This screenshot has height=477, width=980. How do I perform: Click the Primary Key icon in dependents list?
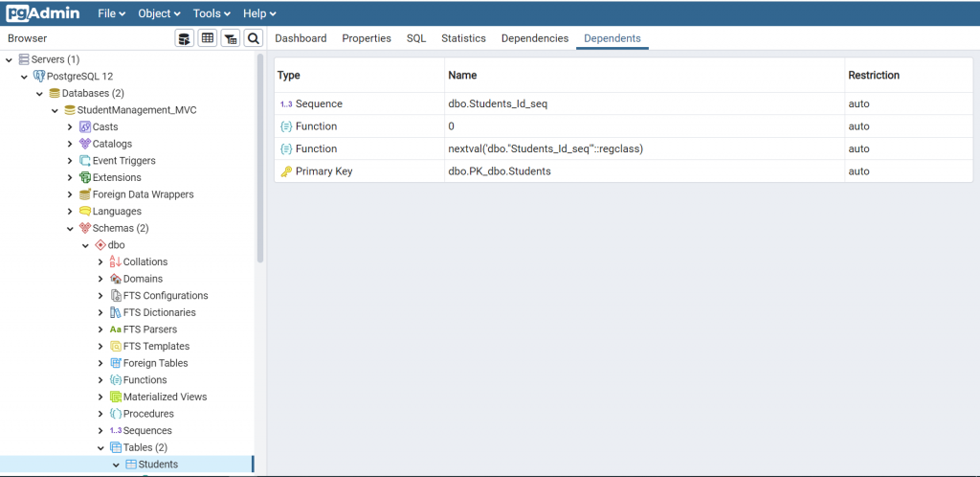coord(285,171)
